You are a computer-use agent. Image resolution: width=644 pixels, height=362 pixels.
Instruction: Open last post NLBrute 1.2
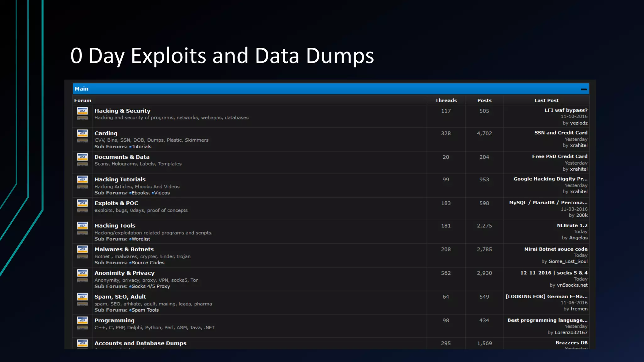point(572,226)
